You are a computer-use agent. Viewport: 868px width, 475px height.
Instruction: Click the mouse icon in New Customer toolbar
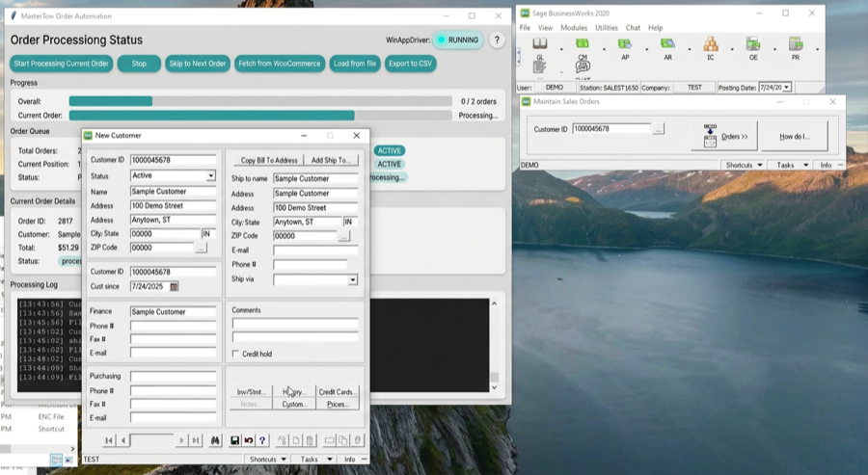coord(358,440)
